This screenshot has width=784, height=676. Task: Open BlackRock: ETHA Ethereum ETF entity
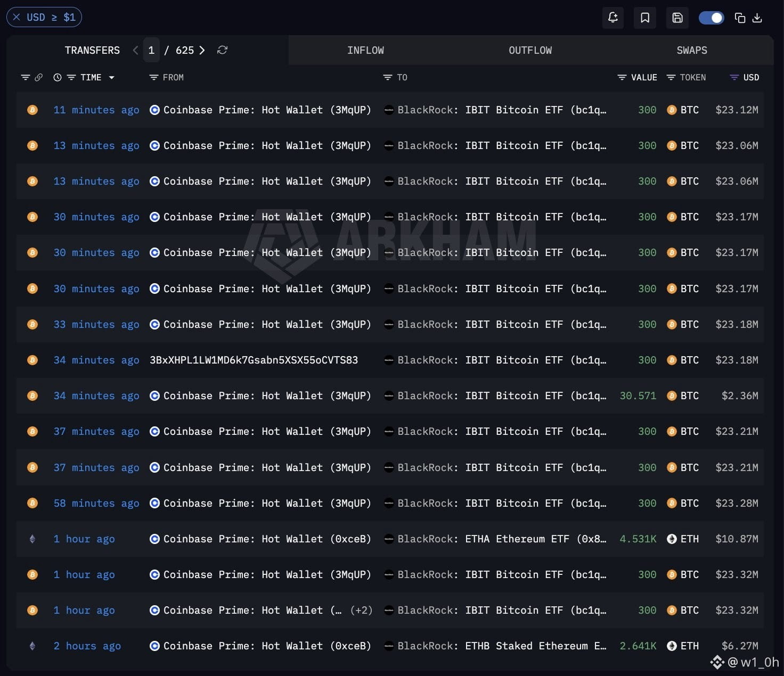click(502, 539)
